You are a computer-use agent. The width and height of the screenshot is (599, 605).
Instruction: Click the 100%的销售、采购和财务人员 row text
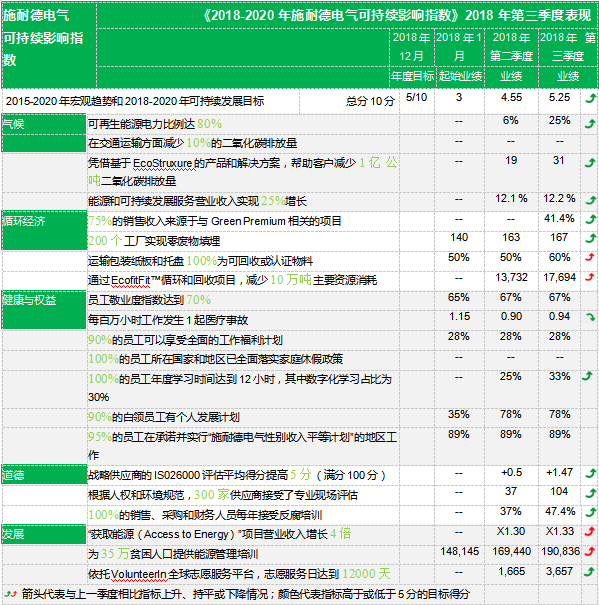point(205,515)
